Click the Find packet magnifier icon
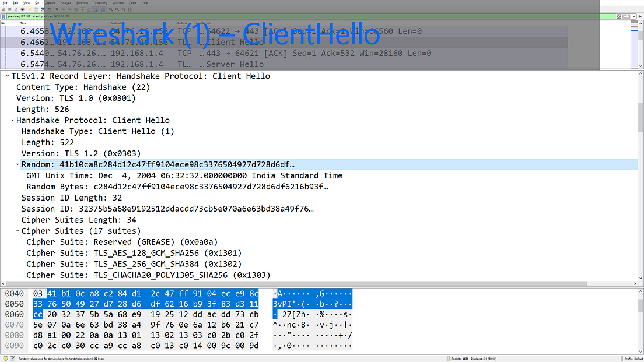 click(x=57, y=9)
